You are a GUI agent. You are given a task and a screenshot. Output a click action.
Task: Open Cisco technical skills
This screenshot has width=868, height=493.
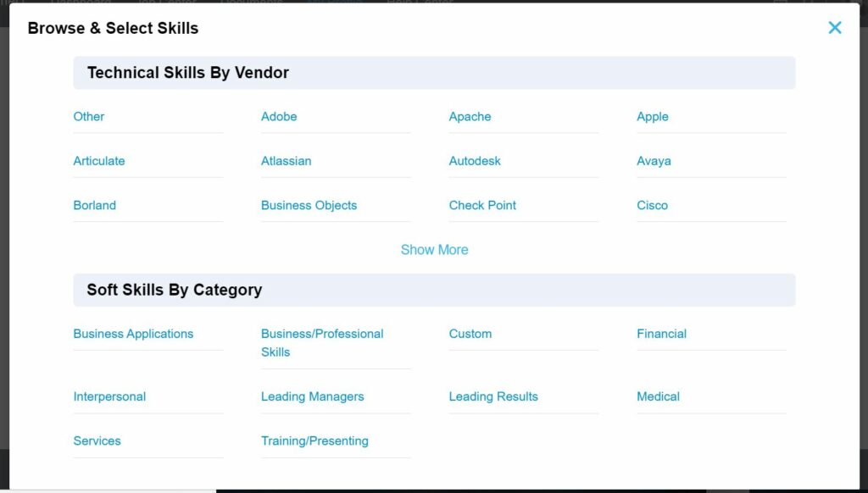point(652,205)
